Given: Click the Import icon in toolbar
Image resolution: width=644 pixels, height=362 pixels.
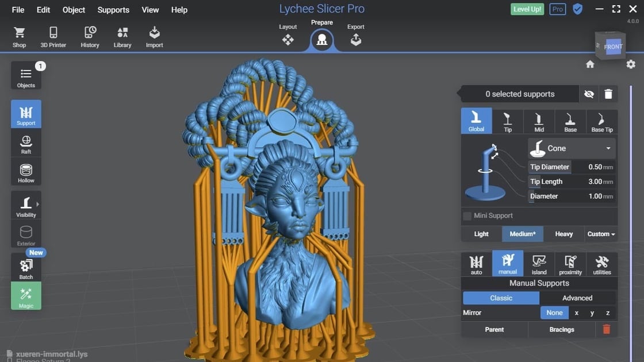Looking at the screenshot, I should [155, 37].
